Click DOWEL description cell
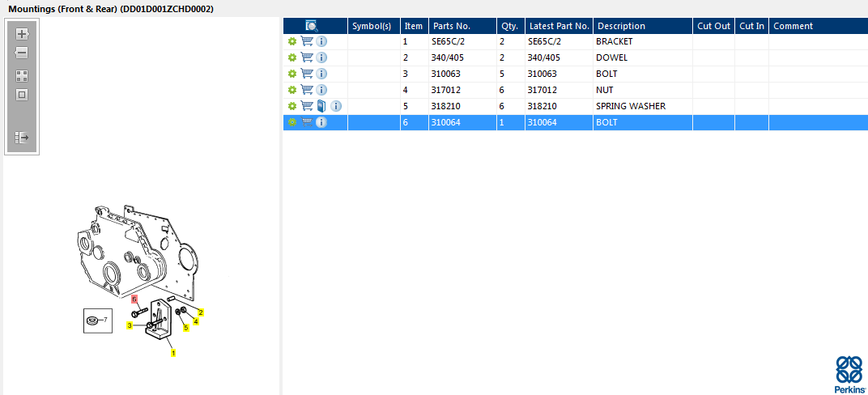 pos(643,57)
